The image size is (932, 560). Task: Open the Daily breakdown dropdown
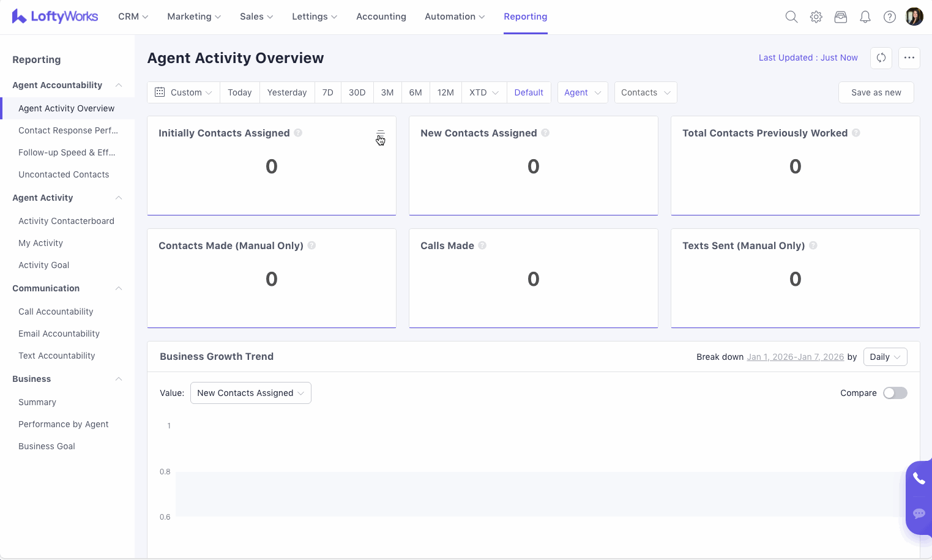884,357
